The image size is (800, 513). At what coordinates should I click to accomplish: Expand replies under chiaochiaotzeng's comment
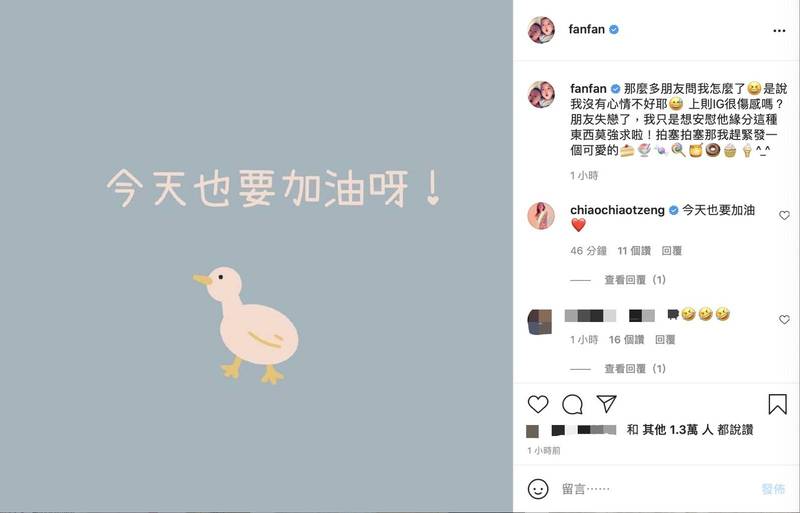click(x=635, y=280)
